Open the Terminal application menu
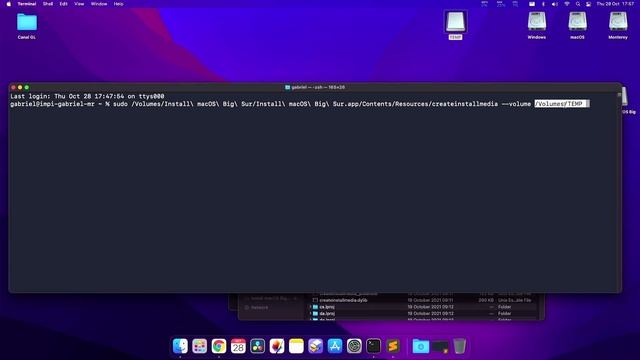Screen dimensions: 640x360 pyautogui.click(x=27, y=4)
